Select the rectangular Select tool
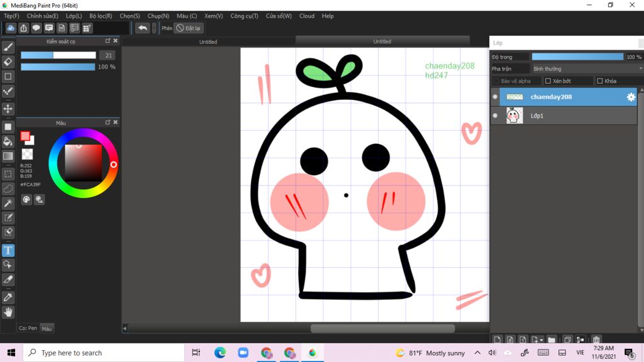Screen dimensions: 644x362 pyautogui.click(x=8, y=174)
